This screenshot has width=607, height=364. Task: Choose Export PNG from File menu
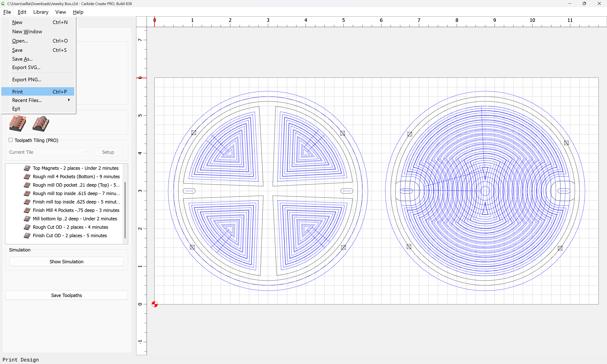pyautogui.click(x=27, y=80)
